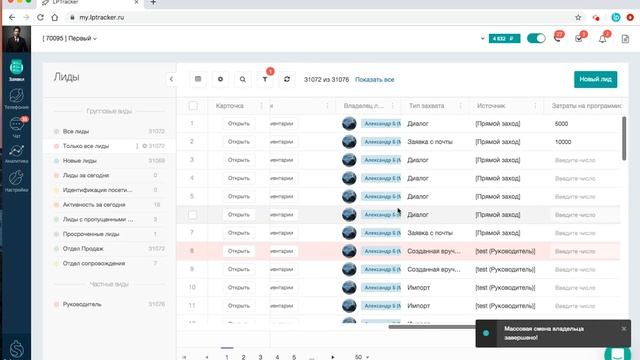Open dropdown arrow beside balance
Viewport: 640px width, 360px height.
[x=482, y=38]
